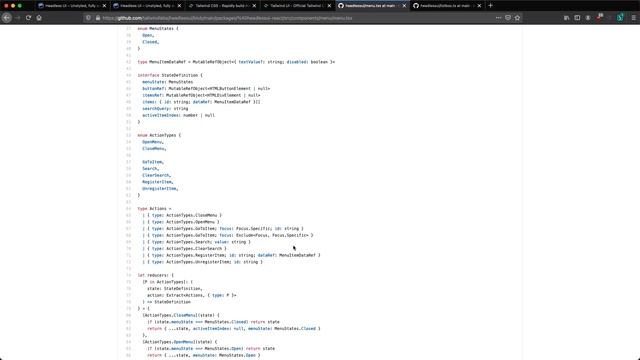The height and width of the screenshot is (360, 640).
Task: Open a new browser tab
Action: pyautogui.click(x=490, y=6)
